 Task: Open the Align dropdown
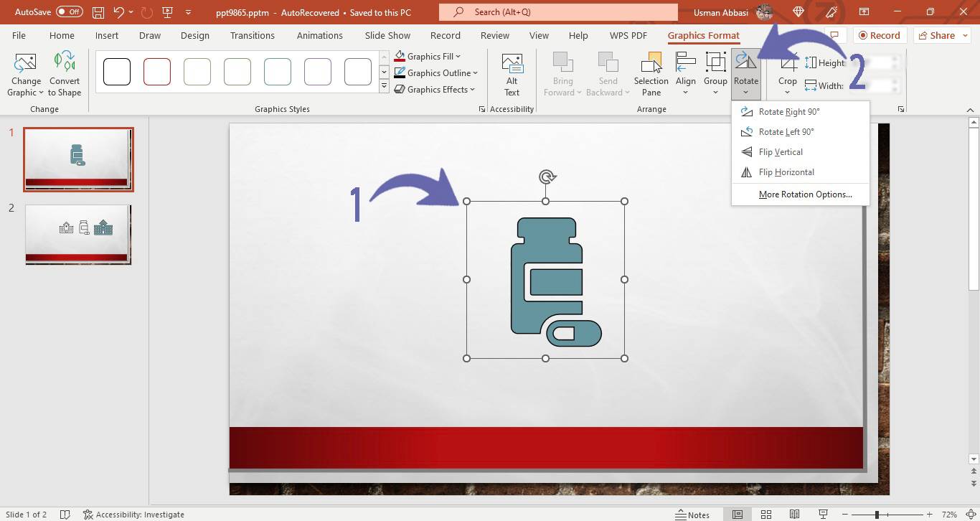point(686,75)
